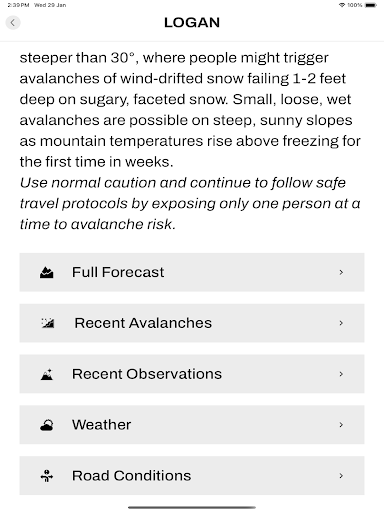
Task: Open the Full Forecast menu item
Action: 192,272
